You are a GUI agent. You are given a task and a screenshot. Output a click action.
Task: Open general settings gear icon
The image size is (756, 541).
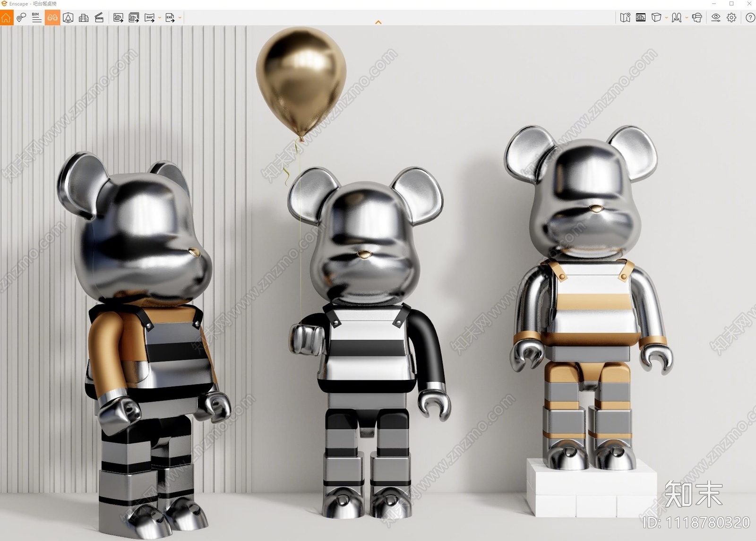point(731,18)
